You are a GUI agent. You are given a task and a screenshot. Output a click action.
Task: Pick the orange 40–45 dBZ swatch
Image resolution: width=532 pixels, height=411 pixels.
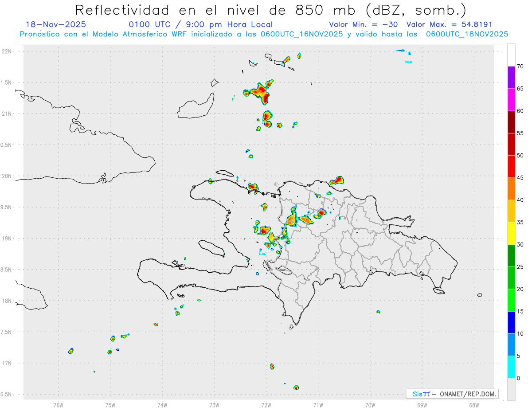point(511,189)
